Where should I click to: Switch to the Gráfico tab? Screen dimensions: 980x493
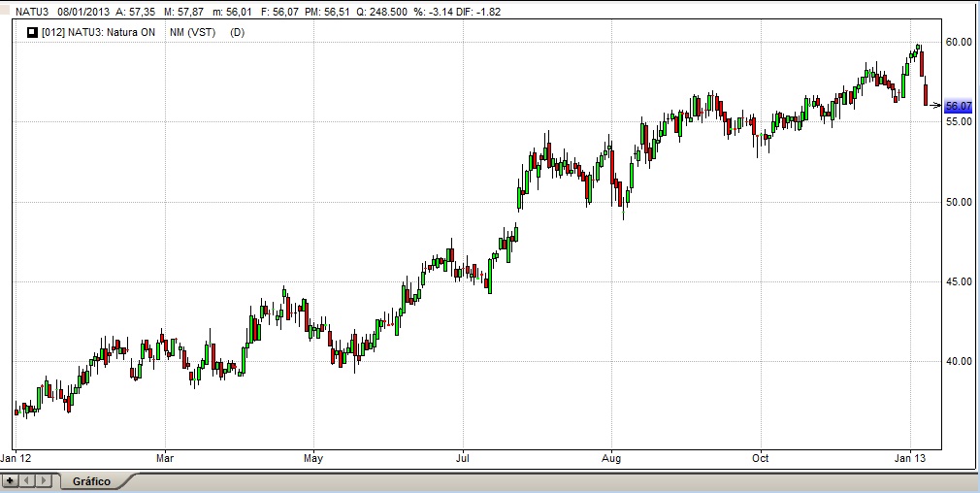pos(91,481)
